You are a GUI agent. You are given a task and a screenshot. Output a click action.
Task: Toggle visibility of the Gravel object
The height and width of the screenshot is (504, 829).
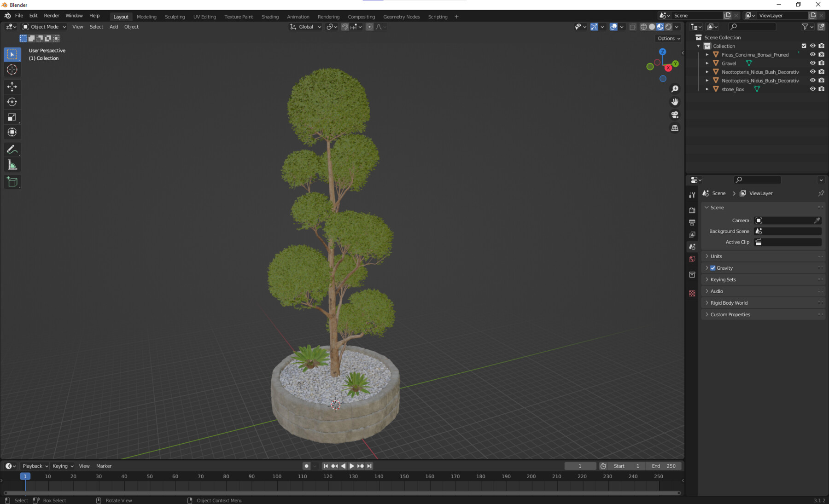(812, 63)
